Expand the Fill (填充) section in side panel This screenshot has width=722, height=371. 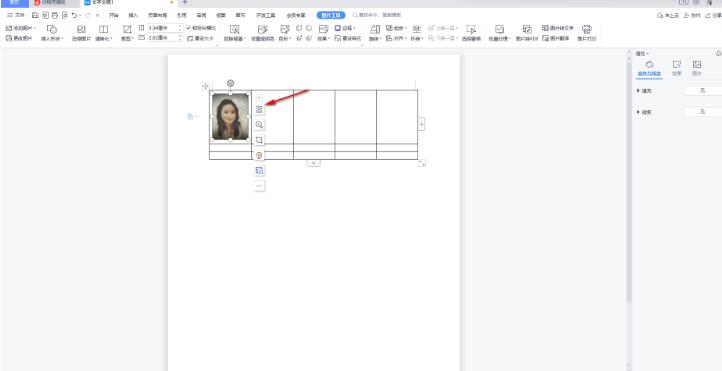[x=644, y=91]
